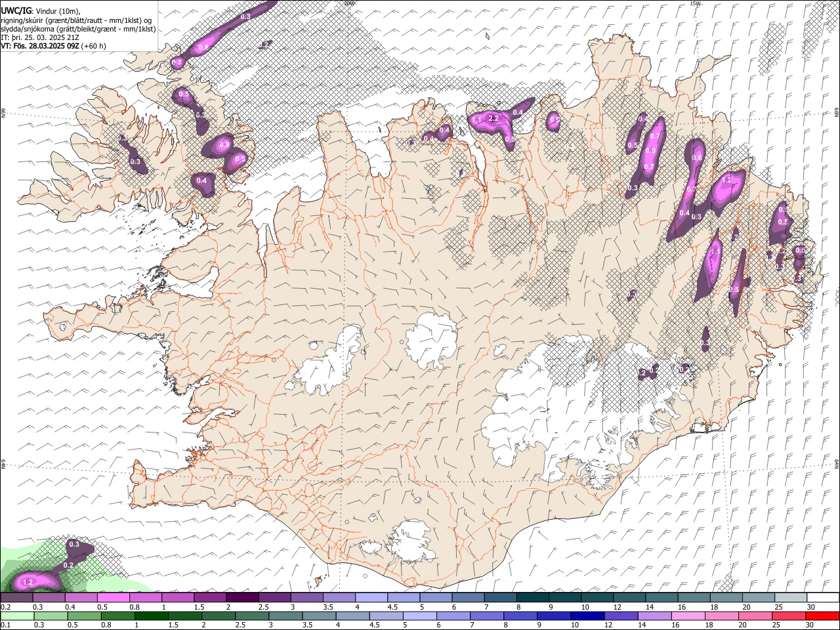
Task: Pick the white swatch labeled 30 in the snow legend
Action: [823, 598]
